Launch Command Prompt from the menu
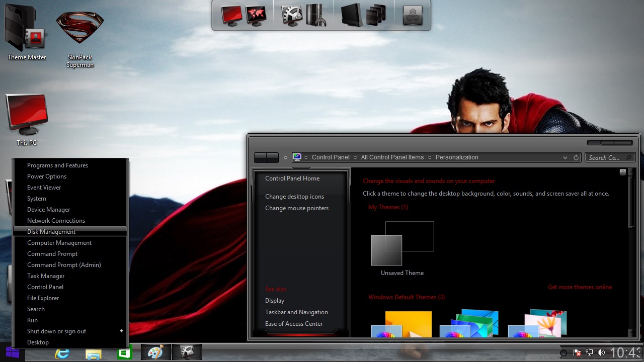Viewport: 644px width, 362px height. 70,254
